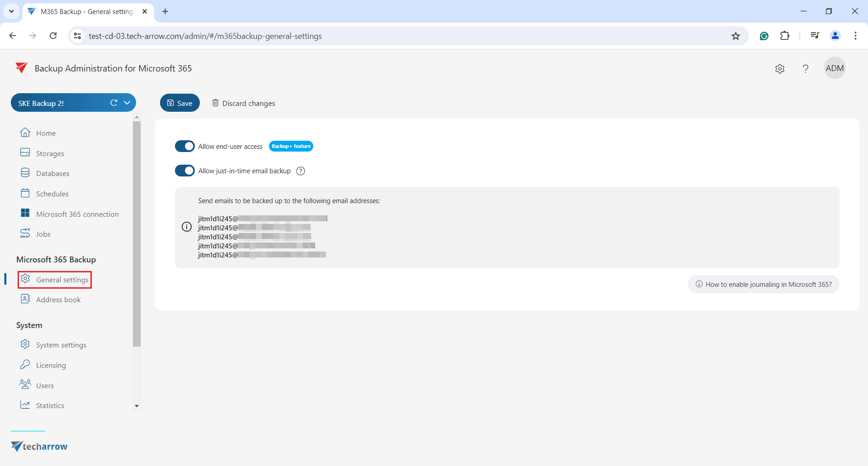Click the Backup+ feature badge
Viewport: 868px width, 466px height.
(x=291, y=146)
